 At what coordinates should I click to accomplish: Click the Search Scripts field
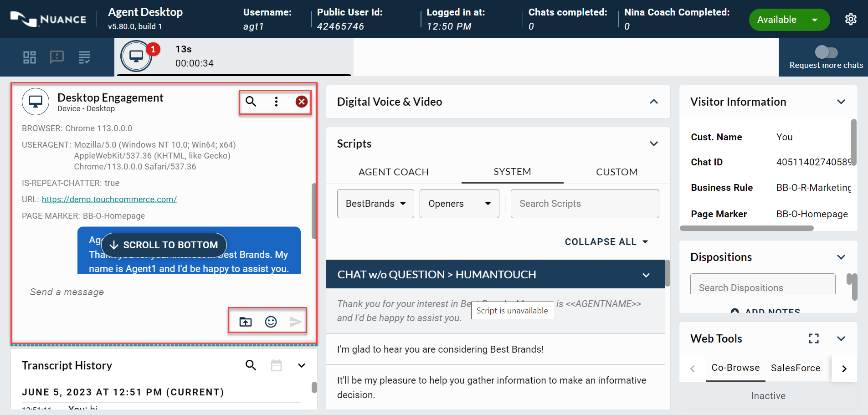tap(585, 204)
